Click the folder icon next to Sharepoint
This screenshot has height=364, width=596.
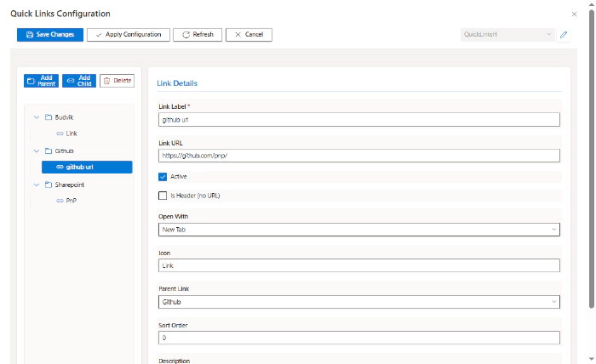pyautogui.click(x=49, y=185)
